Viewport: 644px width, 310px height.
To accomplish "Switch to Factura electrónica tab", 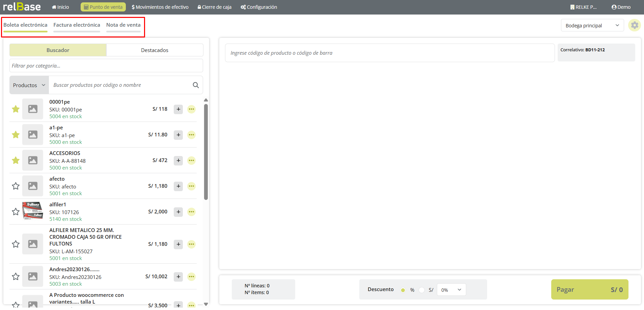I will click(77, 25).
